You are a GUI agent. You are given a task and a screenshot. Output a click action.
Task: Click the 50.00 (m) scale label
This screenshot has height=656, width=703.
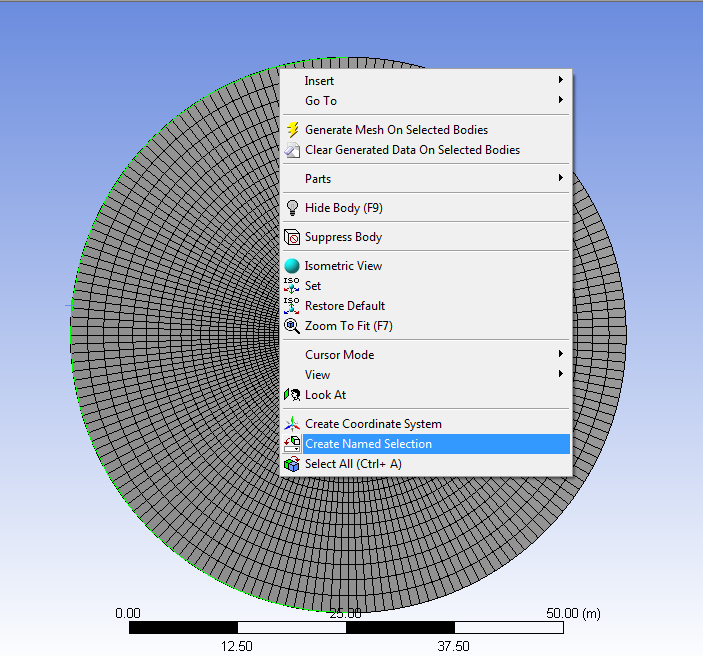click(573, 613)
